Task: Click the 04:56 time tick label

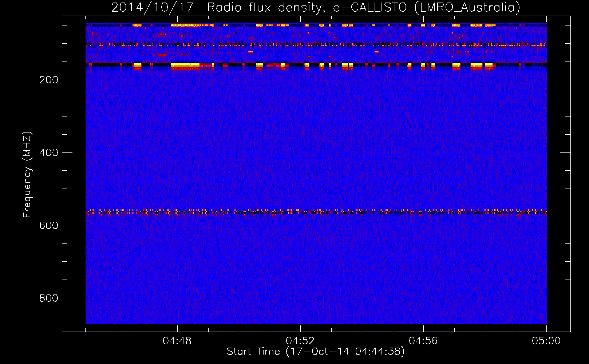Action: pos(423,341)
